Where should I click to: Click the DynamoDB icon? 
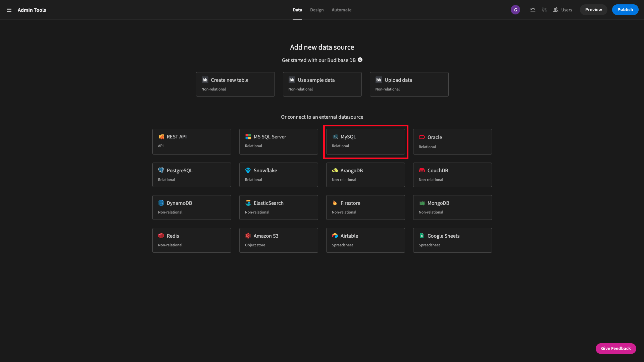(x=161, y=203)
